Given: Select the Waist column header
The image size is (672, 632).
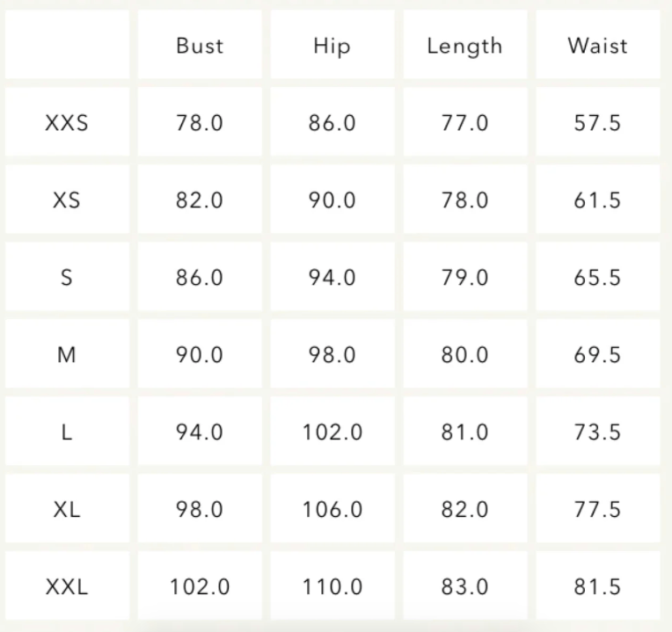Looking at the screenshot, I should pos(598,46).
